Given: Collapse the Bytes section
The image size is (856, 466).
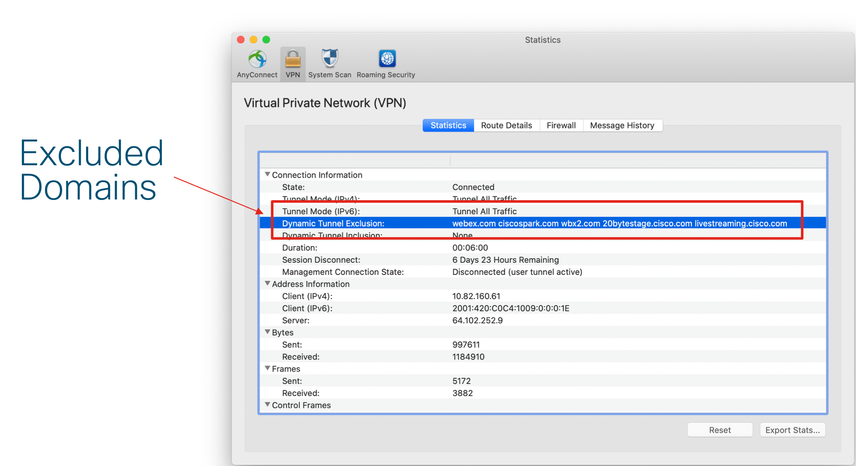Looking at the screenshot, I should (268, 332).
